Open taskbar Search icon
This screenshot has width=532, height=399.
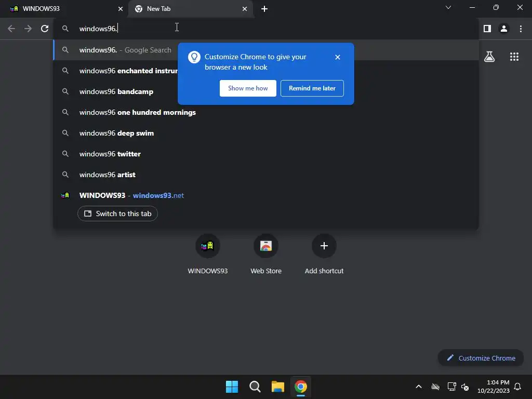(x=255, y=387)
